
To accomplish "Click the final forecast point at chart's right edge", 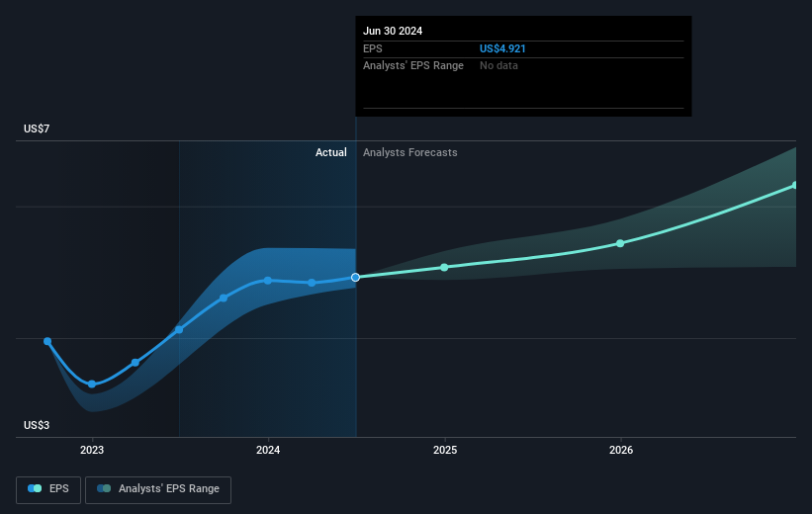I will [795, 185].
